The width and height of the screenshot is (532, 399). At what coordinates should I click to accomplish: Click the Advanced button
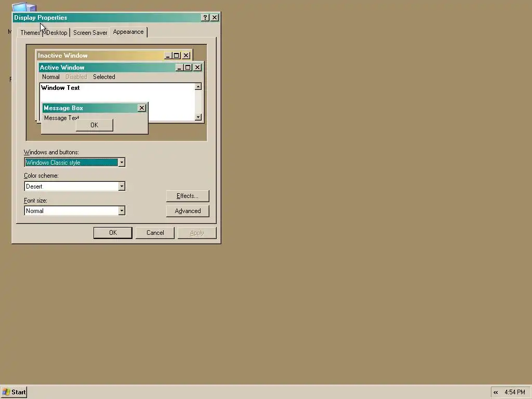188,211
